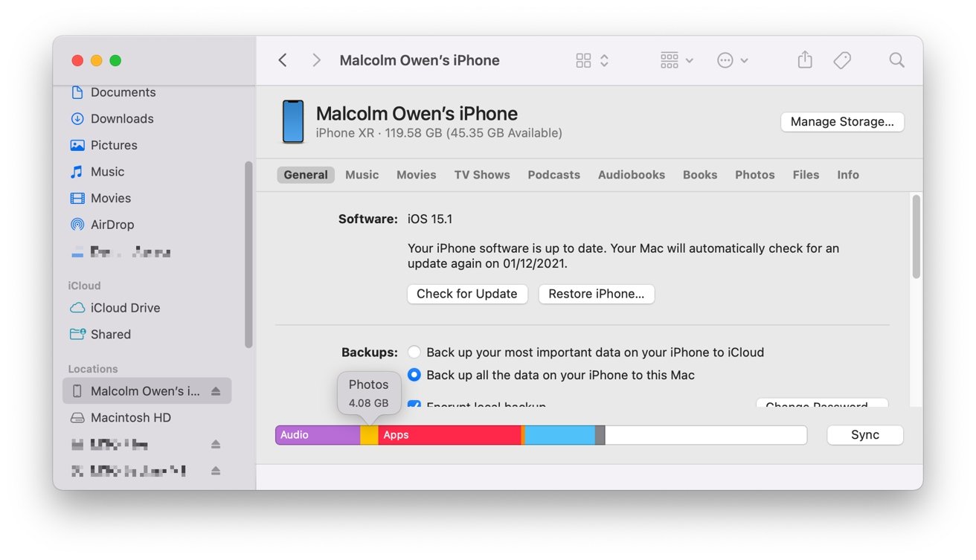Click the main pane vertical scrollbar
The image size is (976, 560).
tap(916, 236)
